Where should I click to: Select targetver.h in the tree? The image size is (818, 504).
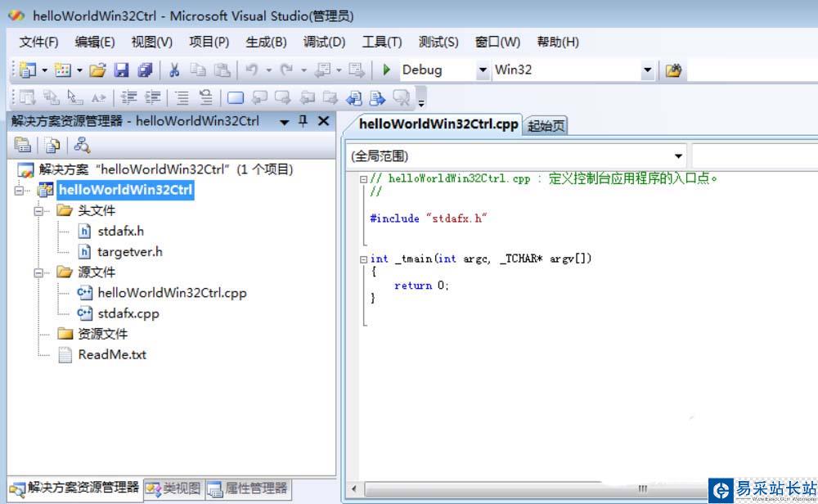pos(130,252)
